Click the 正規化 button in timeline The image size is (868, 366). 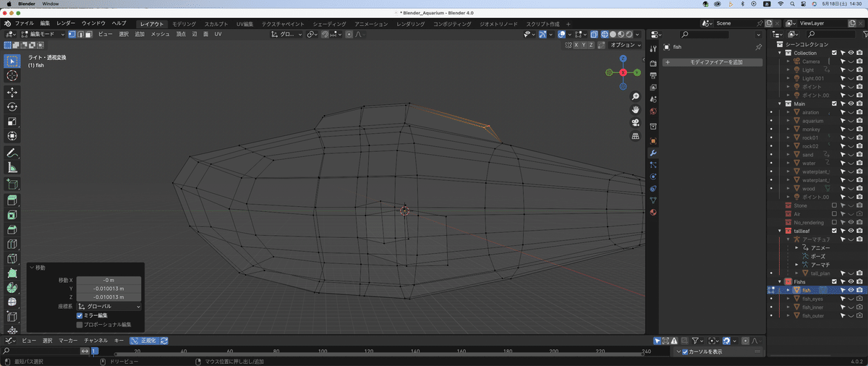[x=143, y=340]
